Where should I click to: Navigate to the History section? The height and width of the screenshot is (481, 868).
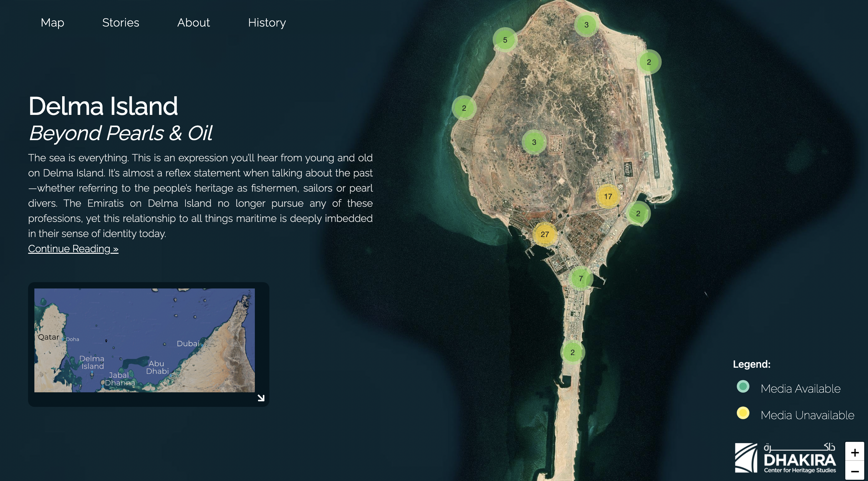point(267,23)
